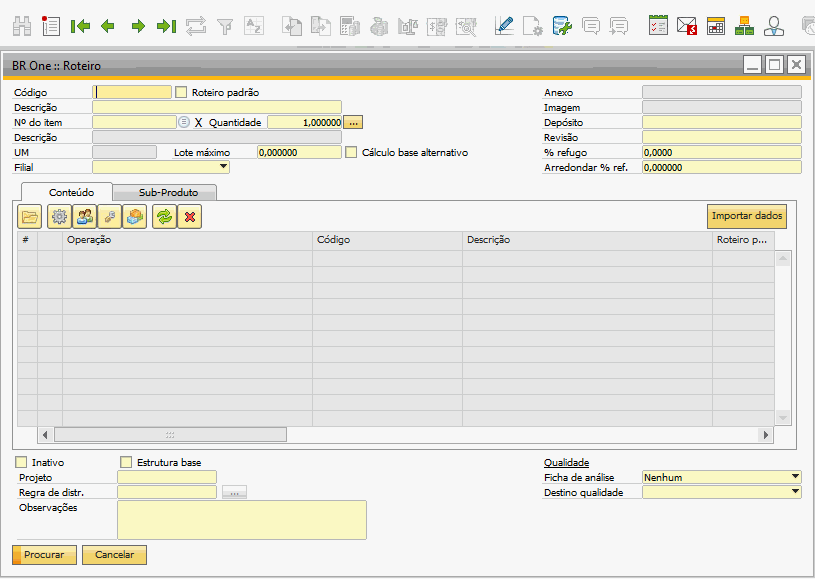Open the Destino qualidade dropdown
Screen dimensions: 815x579
pyautogui.click(x=795, y=493)
